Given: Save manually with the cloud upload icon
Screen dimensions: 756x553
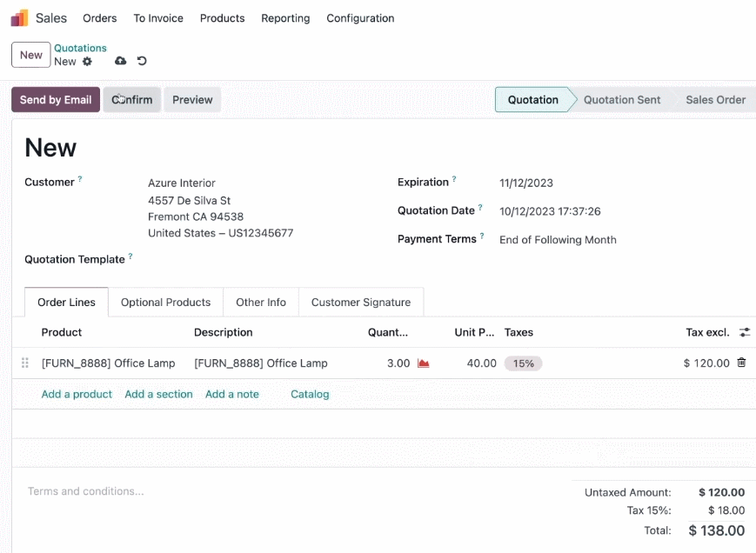Looking at the screenshot, I should 121,61.
